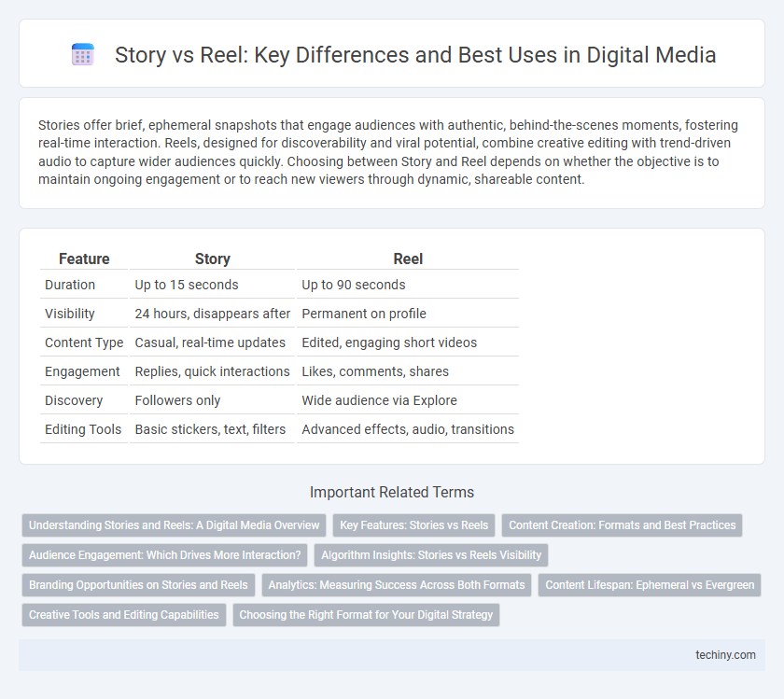The image size is (784, 699).
Task: Open 'Creative Tools and Editing Capabilities' tag
Action: tap(124, 615)
